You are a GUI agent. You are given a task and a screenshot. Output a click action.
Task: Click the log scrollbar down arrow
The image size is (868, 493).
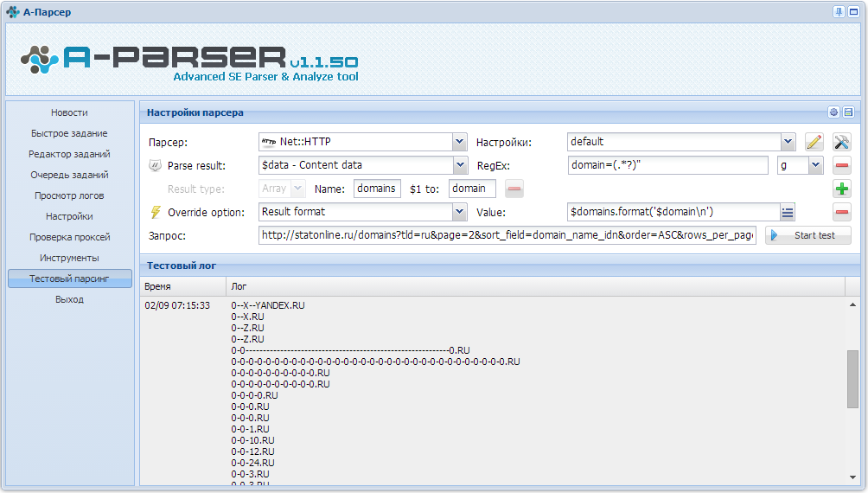point(852,477)
